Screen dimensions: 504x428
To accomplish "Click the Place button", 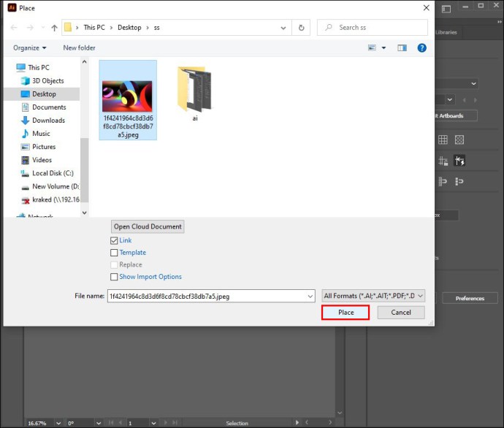I will pos(345,313).
